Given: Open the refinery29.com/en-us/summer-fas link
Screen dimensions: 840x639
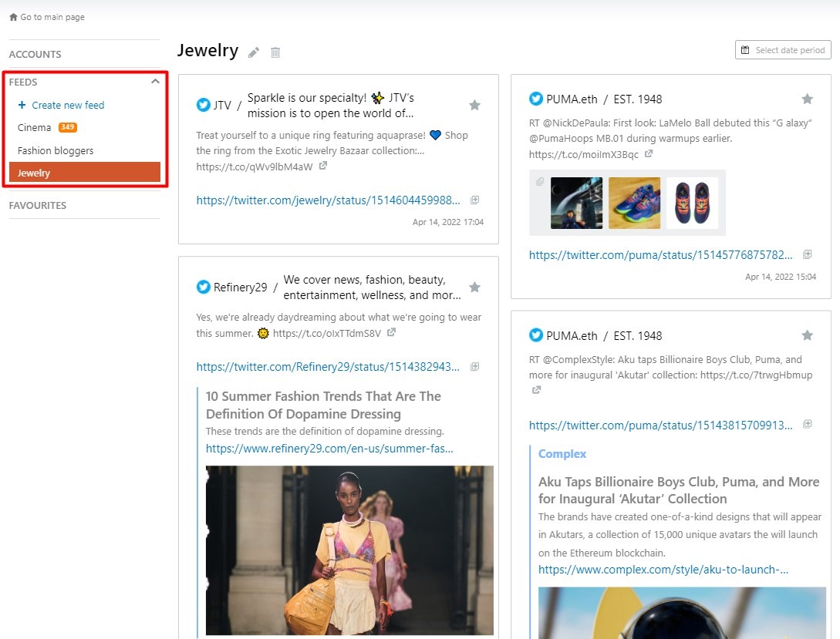Looking at the screenshot, I should click(329, 449).
